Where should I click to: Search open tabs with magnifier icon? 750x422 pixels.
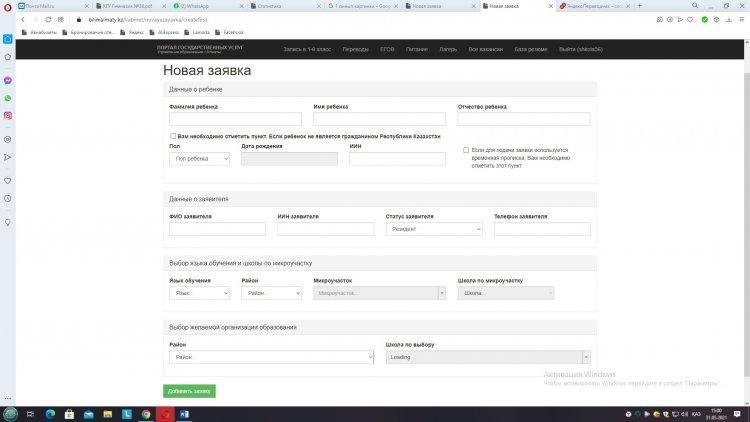(695, 6)
